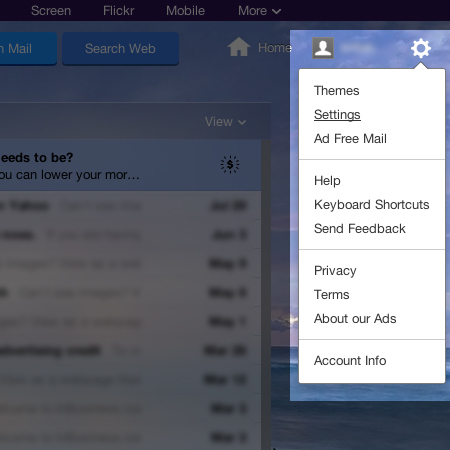This screenshot has width=450, height=450.
Task: Click the Search Web button
Action: [x=120, y=49]
